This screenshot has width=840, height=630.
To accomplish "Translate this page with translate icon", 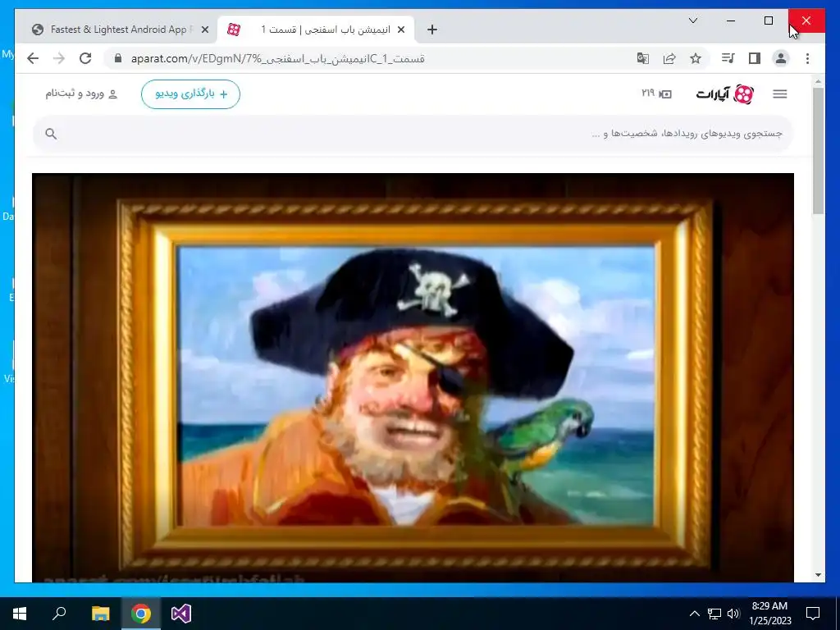I will tap(643, 58).
